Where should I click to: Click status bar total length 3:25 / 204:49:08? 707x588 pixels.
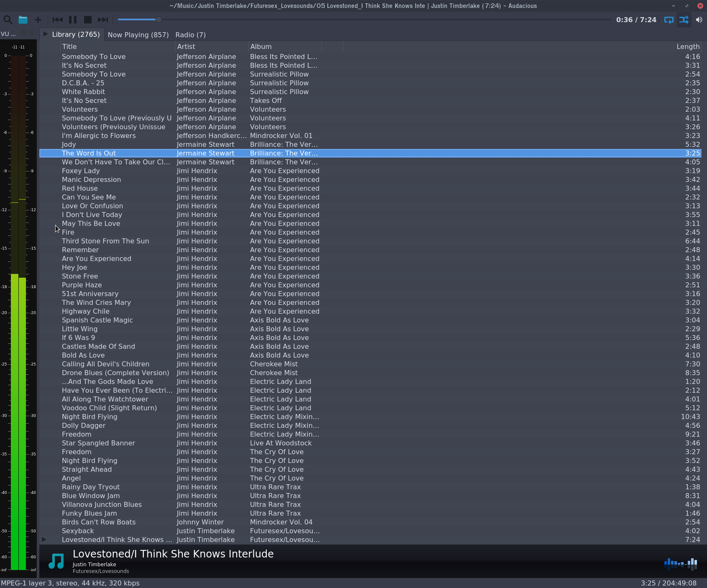pyautogui.click(x=669, y=583)
